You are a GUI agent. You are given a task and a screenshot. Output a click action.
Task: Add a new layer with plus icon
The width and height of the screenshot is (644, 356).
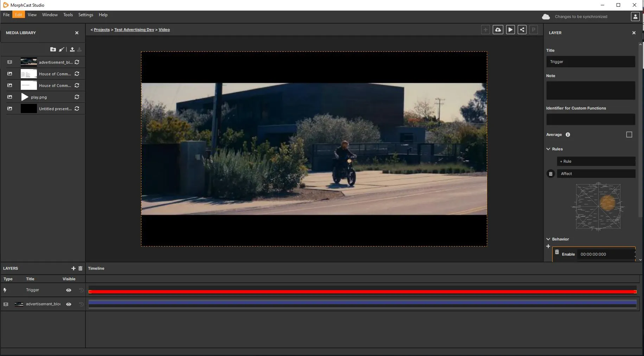click(74, 268)
